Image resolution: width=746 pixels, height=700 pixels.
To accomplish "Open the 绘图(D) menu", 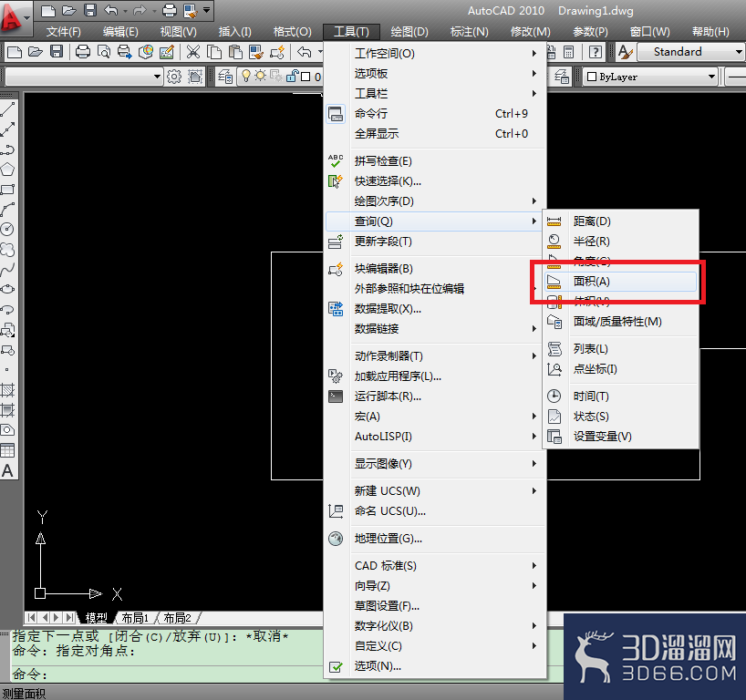I will pos(409,32).
